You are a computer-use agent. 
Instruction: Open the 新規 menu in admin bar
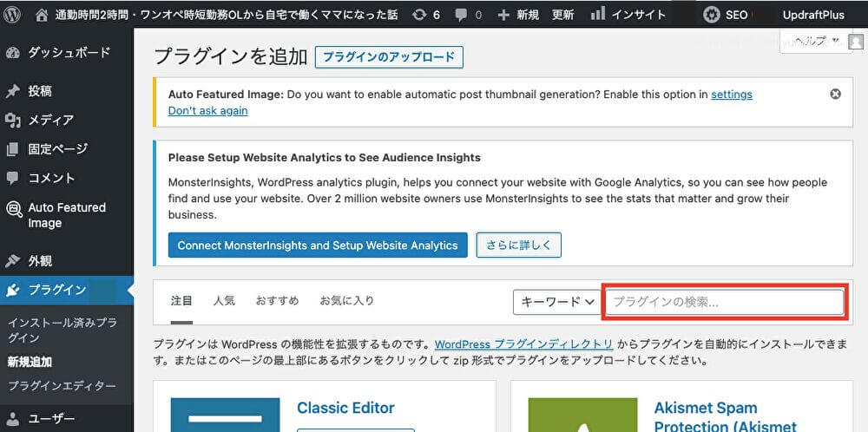point(528,15)
